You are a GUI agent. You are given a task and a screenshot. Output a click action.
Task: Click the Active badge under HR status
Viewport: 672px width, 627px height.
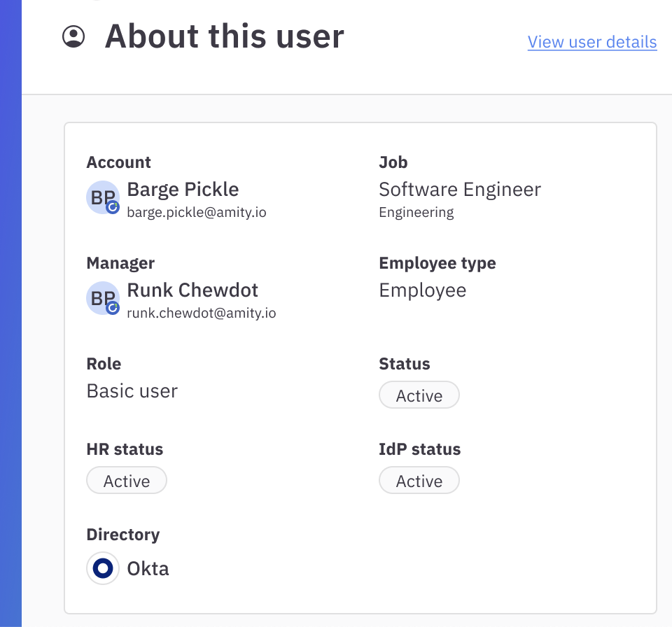[127, 481]
